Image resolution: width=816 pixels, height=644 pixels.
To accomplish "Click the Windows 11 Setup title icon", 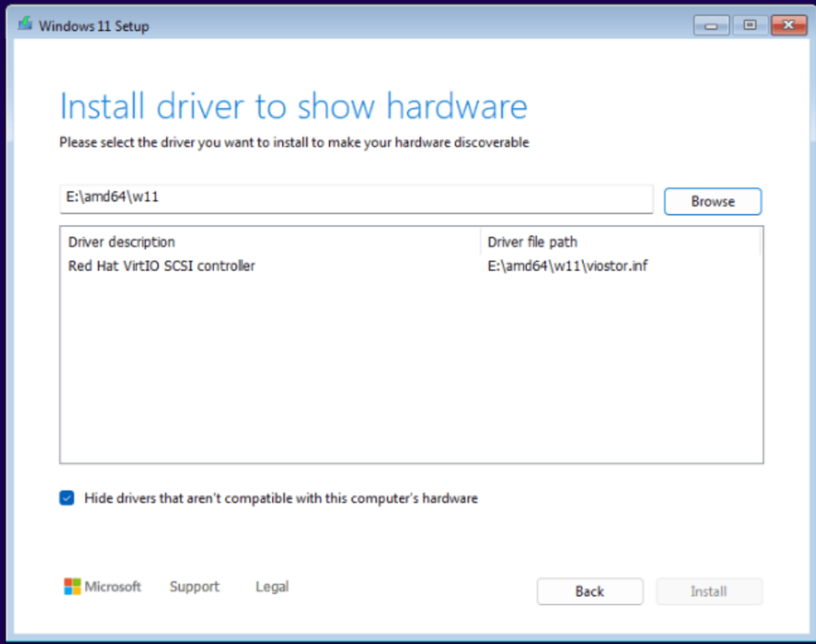I will pyautogui.click(x=25, y=23).
